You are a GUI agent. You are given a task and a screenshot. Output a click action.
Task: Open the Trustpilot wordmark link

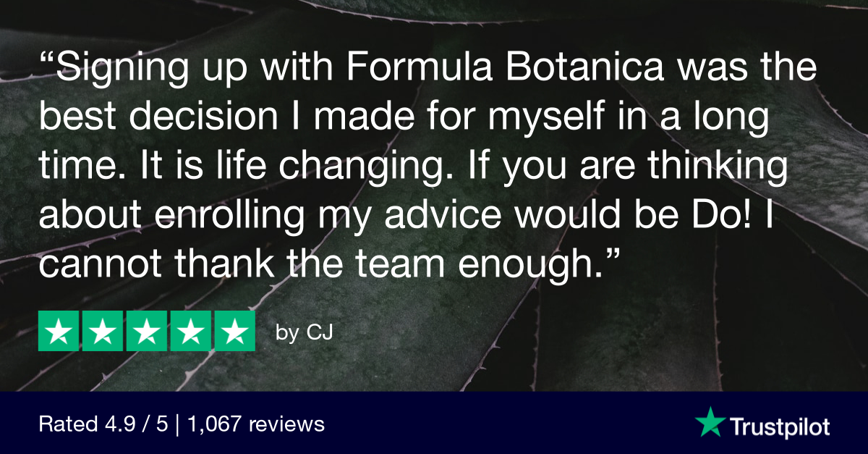(x=780, y=425)
